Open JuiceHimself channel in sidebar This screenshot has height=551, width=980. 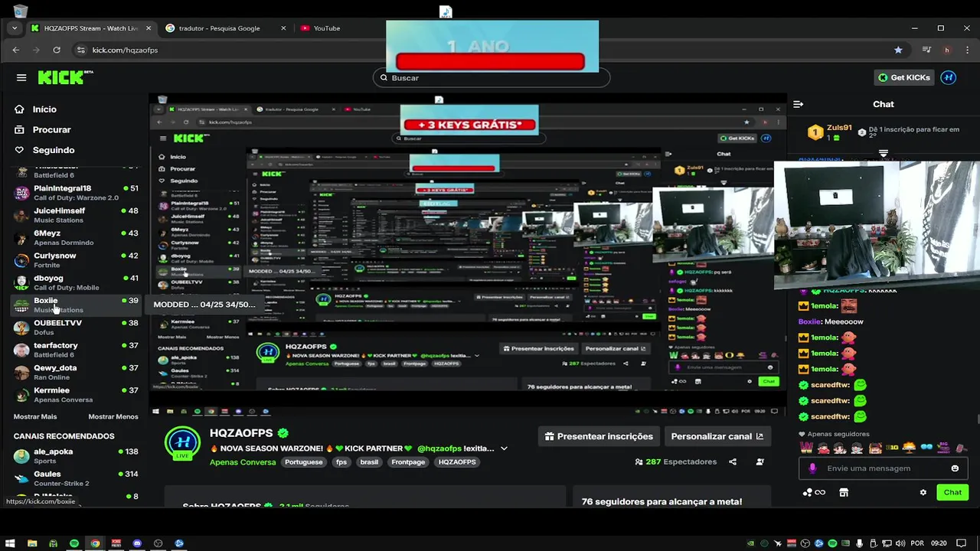click(76, 215)
